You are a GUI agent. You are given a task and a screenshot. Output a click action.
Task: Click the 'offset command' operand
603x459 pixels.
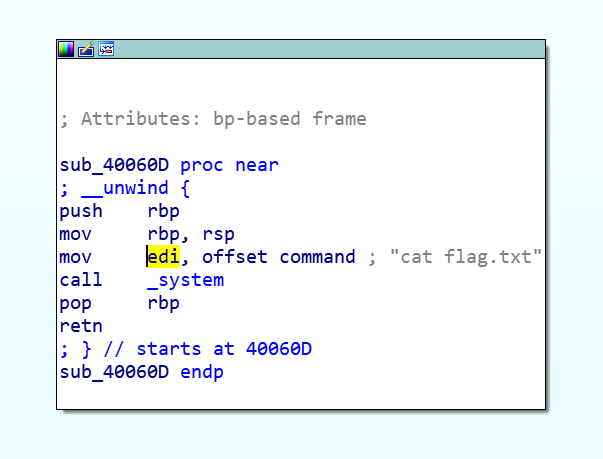[x=278, y=257]
